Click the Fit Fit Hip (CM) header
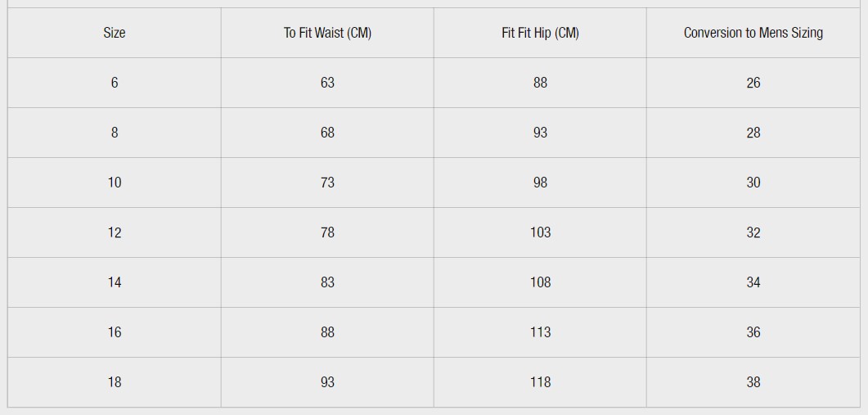Viewport: 868px width, 415px height. point(540,33)
